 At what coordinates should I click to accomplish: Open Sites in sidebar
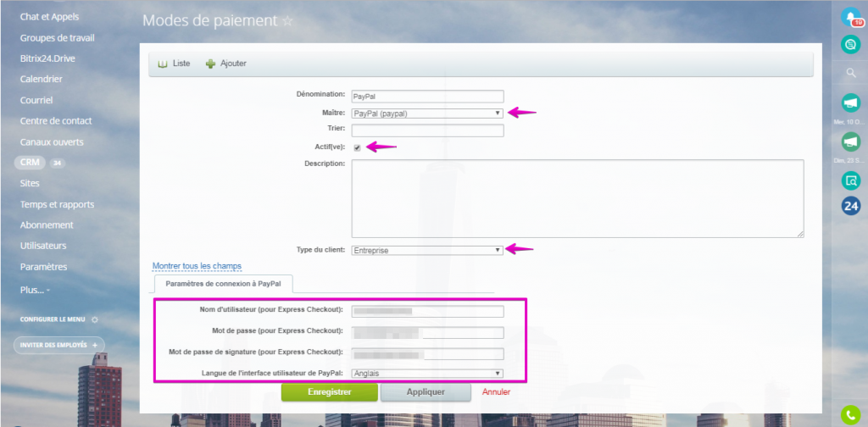pos(30,183)
